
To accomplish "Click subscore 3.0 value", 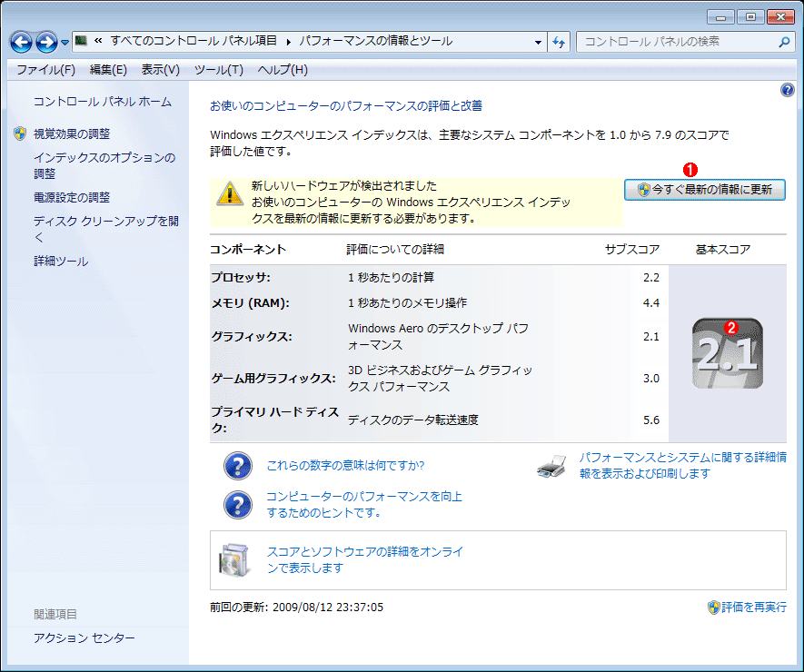I will tap(651, 379).
